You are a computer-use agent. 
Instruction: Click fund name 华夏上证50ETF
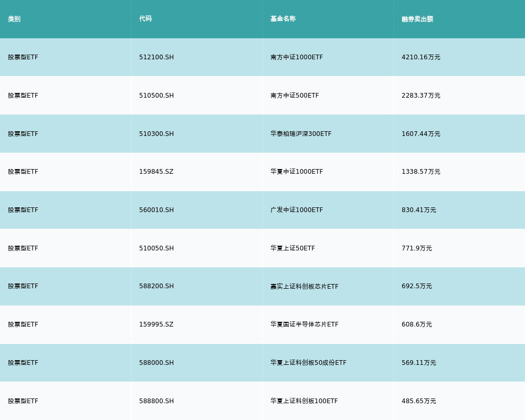pyautogui.click(x=292, y=248)
